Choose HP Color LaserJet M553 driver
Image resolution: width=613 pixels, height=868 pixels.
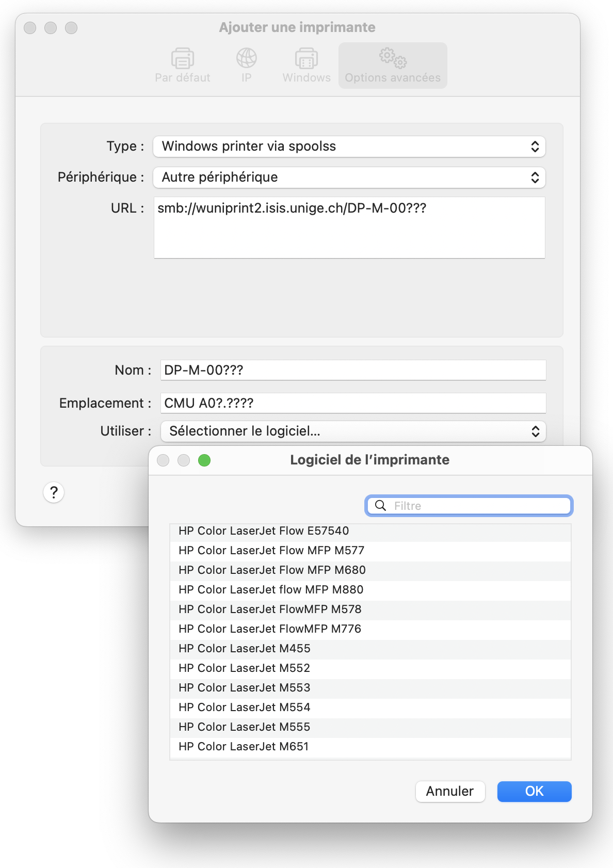[x=370, y=688]
